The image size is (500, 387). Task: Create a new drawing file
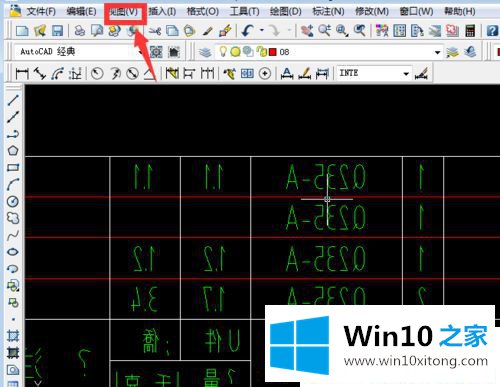tap(22, 31)
